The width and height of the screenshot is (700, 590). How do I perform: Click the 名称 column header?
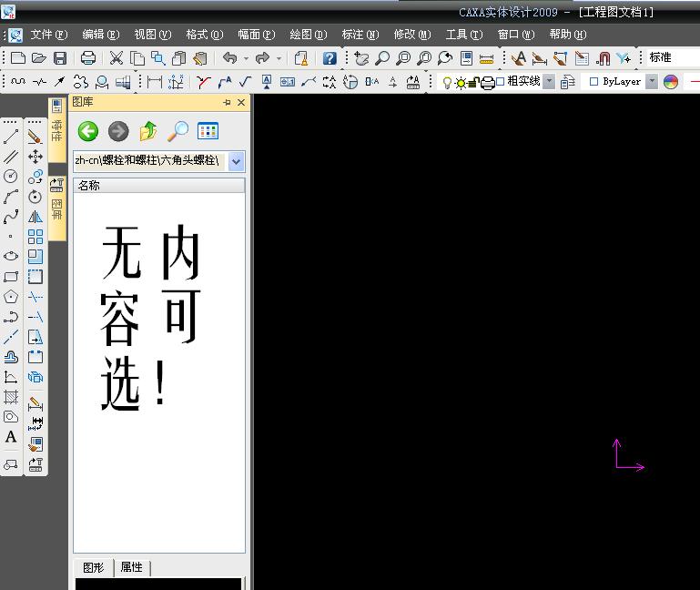pyautogui.click(x=89, y=186)
